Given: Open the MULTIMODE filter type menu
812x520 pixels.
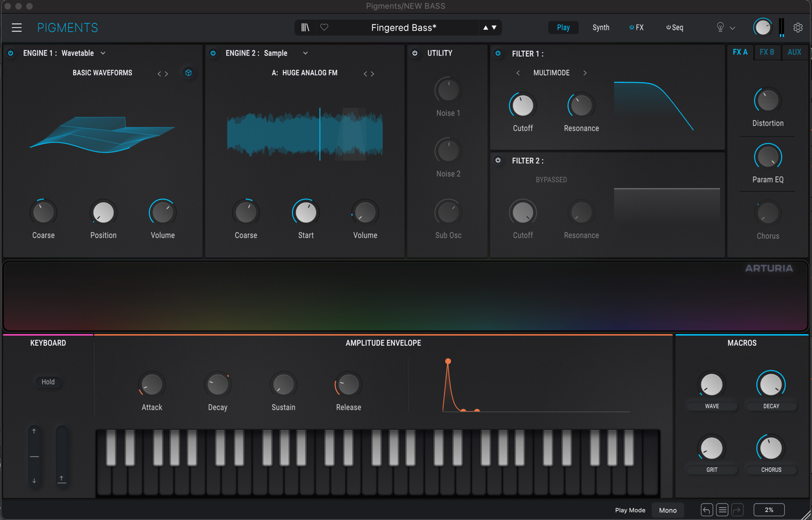Looking at the screenshot, I should [551, 73].
